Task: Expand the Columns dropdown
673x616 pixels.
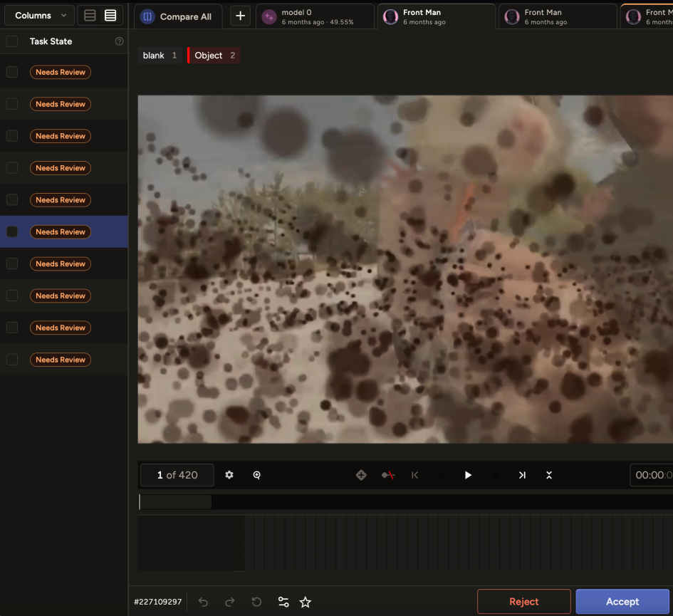Action: 39,16
